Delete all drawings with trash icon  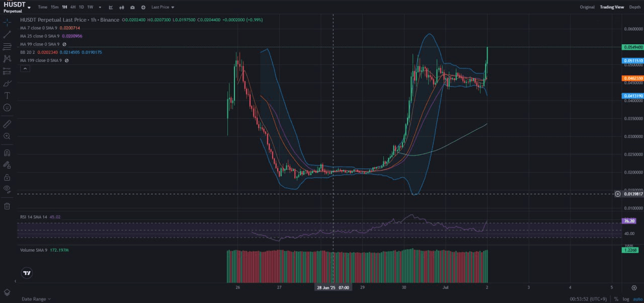click(x=7, y=206)
